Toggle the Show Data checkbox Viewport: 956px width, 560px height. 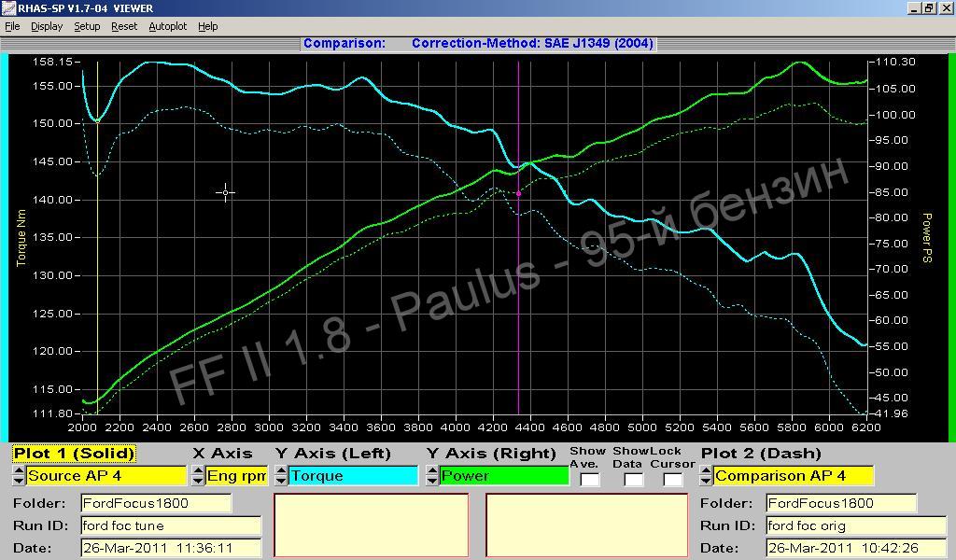point(633,480)
